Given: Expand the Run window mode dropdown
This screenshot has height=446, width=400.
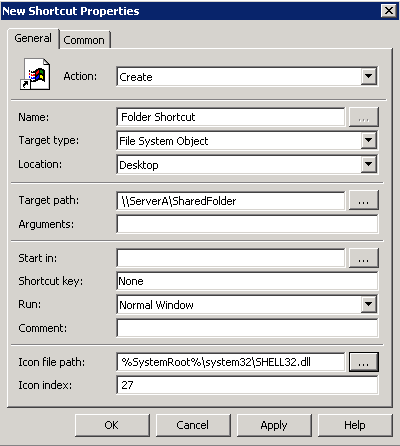Looking at the screenshot, I should click(369, 304).
